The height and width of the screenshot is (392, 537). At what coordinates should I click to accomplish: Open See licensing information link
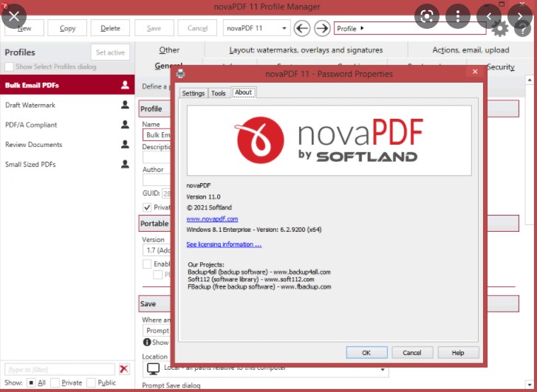pos(224,244)
